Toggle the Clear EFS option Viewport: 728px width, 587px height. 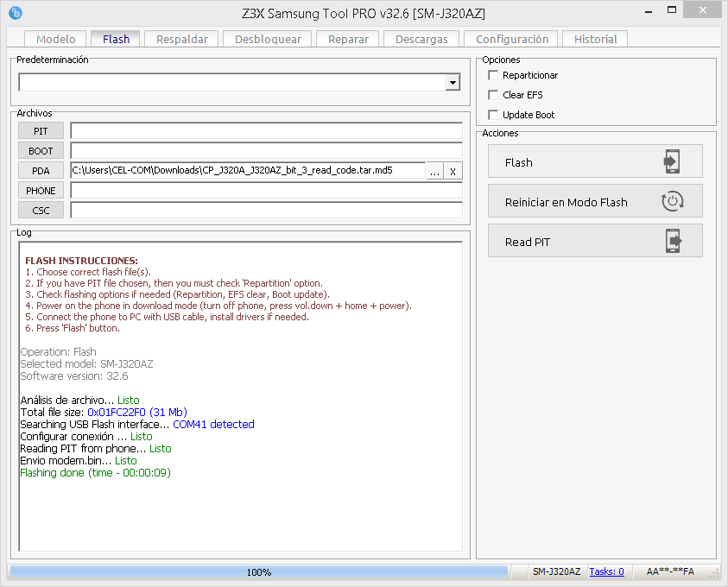tap(493, 95)
